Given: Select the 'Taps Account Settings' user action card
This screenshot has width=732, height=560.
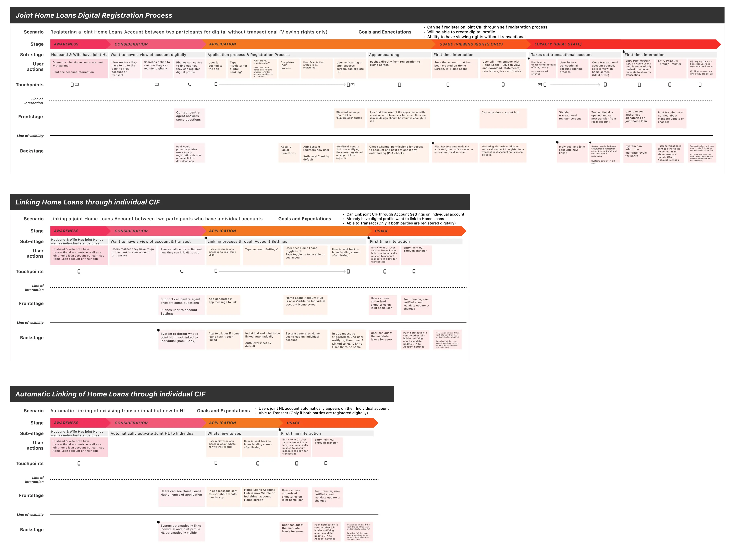Looking at the screenshot, I should pos(262,255).
